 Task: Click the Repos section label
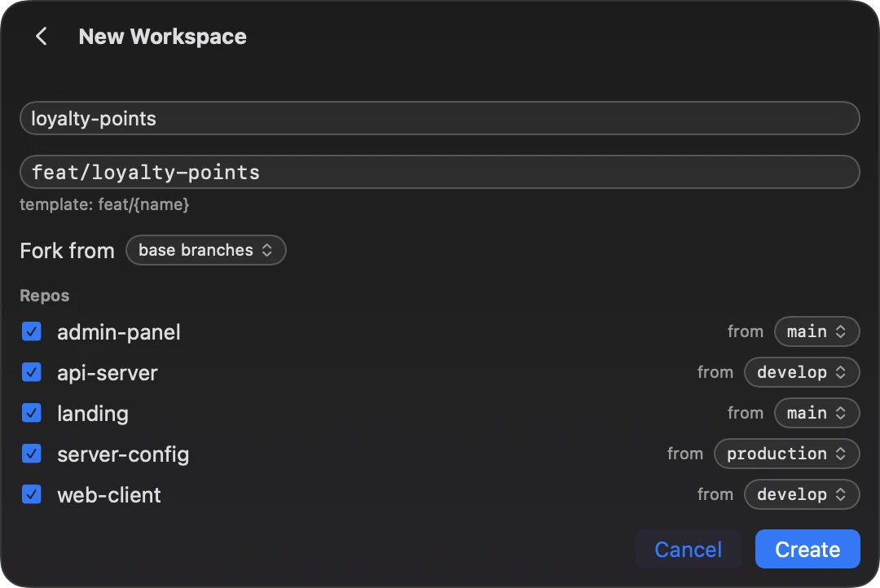45,296
